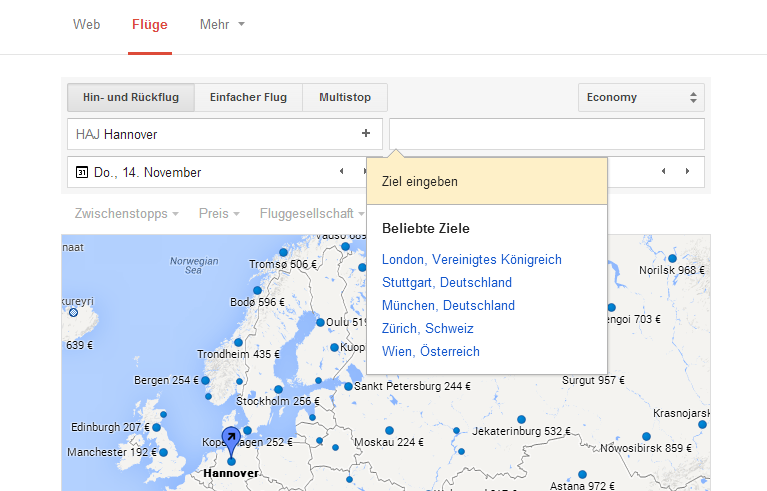The height and width of the screenshot is (491, 767).
Task: Choose Zürich, Schweiz from popular destinations
Action: point(427,328)
